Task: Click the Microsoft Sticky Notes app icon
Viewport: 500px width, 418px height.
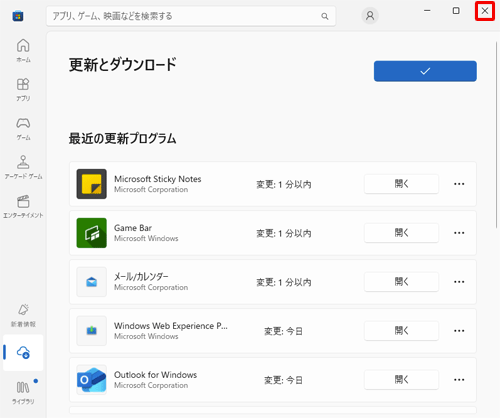Action: pyautogui.click(x=92, y=184)
